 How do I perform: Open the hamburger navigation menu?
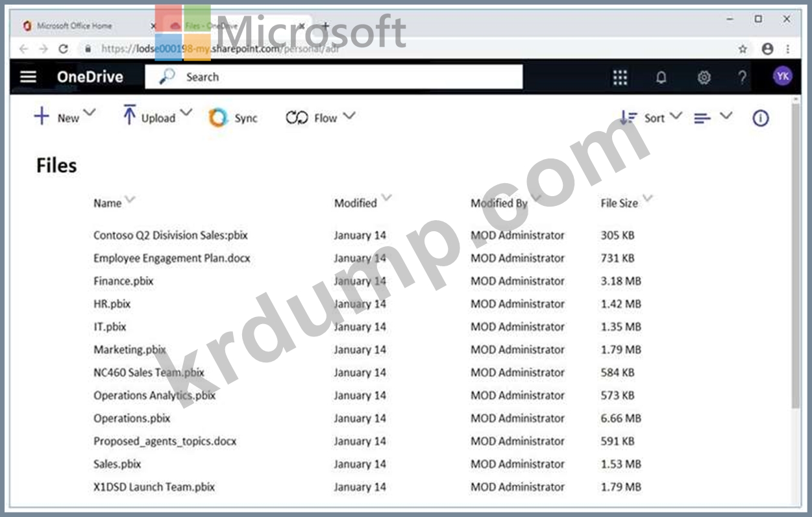coord(28,77)
